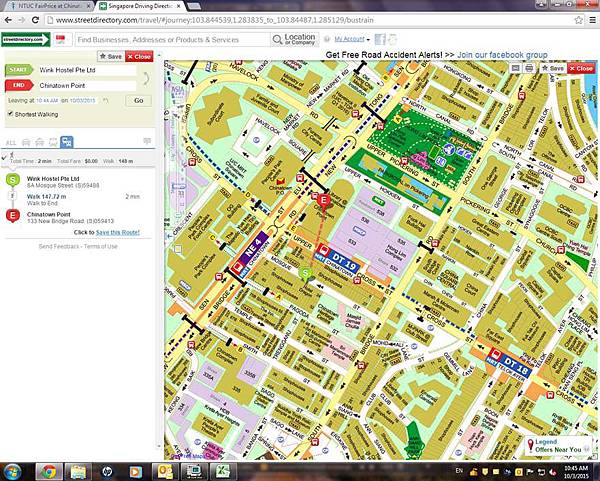The image size is (600, 481).
Task: Open the Chrome menu icon
Action: (593, 20)
